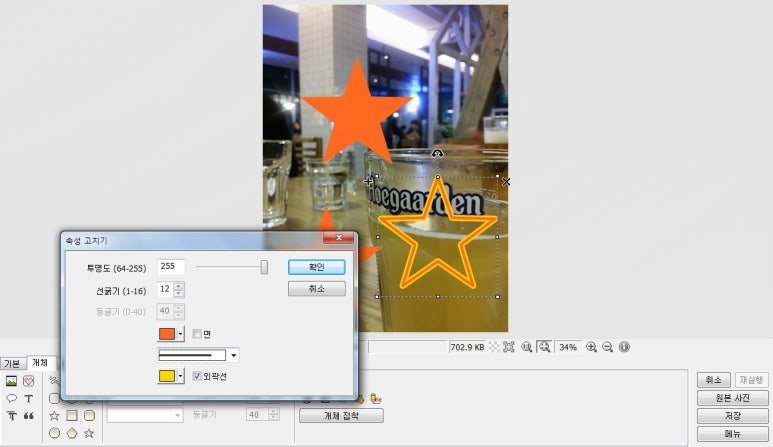The height and width of the screenshot is (447, 773).
Task: Click the X delete handle of selected star
Action: pos(506,182)
